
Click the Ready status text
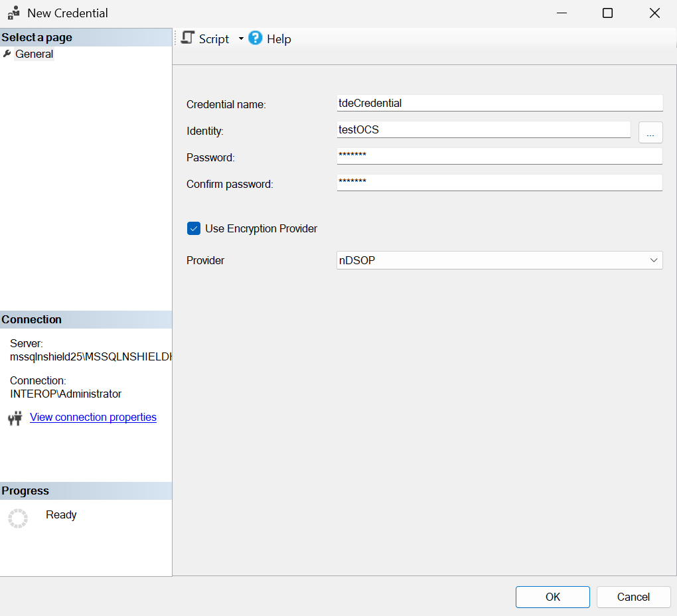pyautogui.click(x=61, y=514)
